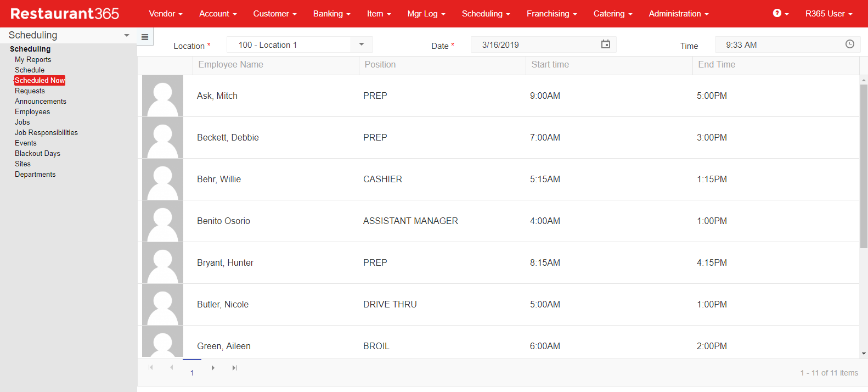Image resolution: width=868 pixels, height=392 pixels.
Task: Sort by Position column header
Action: click(442, 65)
